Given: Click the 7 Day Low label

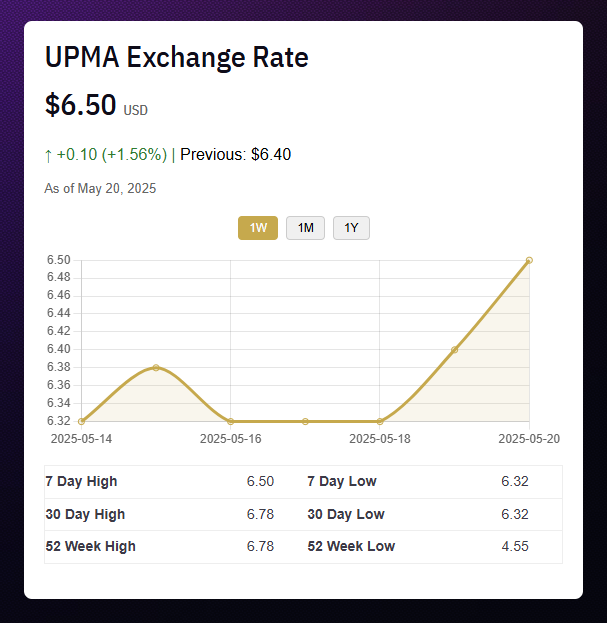Looking at the screenshot, I should click(x=342, y=481).
